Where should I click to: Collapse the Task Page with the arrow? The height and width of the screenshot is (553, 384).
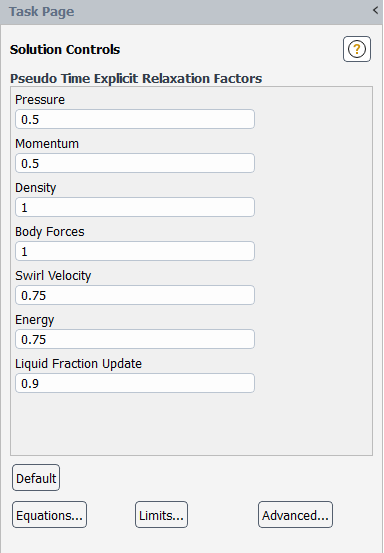point(375,11)
